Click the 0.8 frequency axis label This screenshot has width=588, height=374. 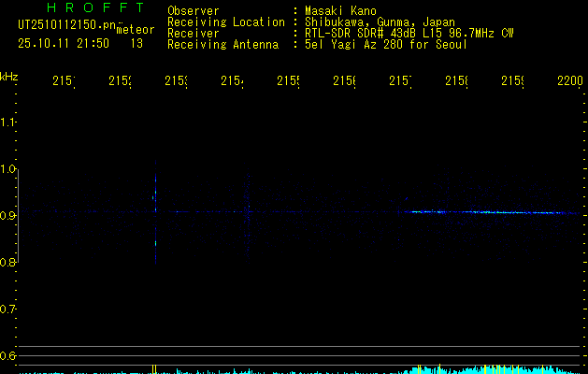coord(7,262)
